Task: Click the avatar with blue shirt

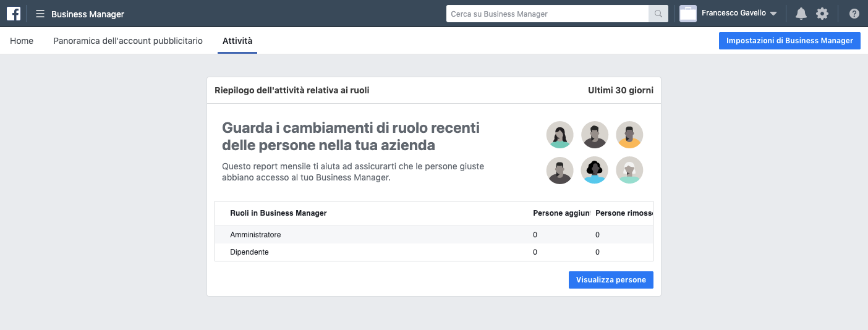Action: 595,170
